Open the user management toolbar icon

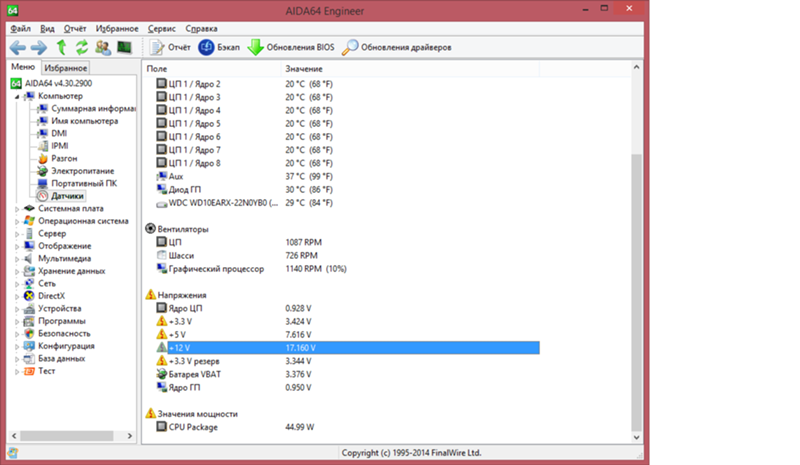tap(103, 47)
